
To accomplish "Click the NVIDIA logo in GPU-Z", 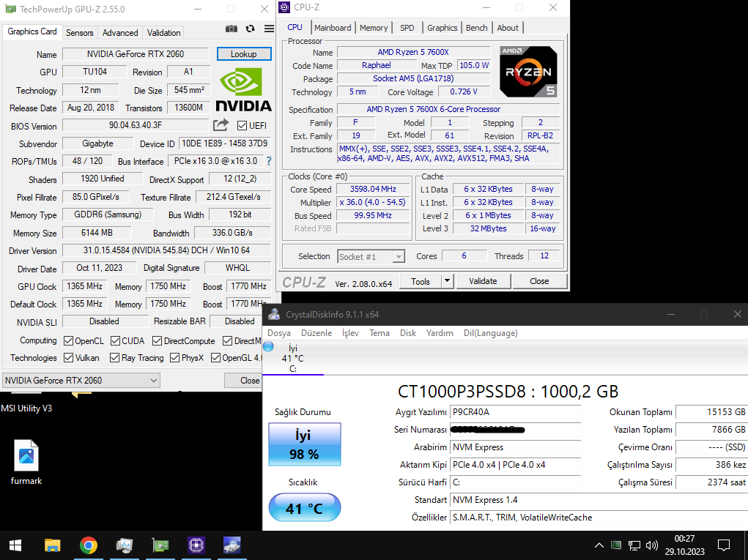I will tap(243, 89).
